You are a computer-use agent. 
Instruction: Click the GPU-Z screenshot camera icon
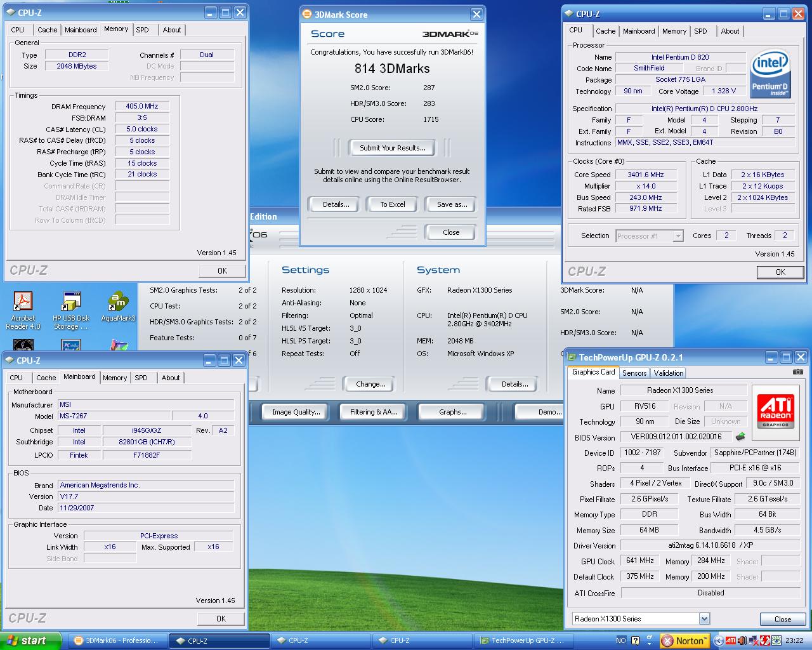pyautogui.click(x=798, y=372)
